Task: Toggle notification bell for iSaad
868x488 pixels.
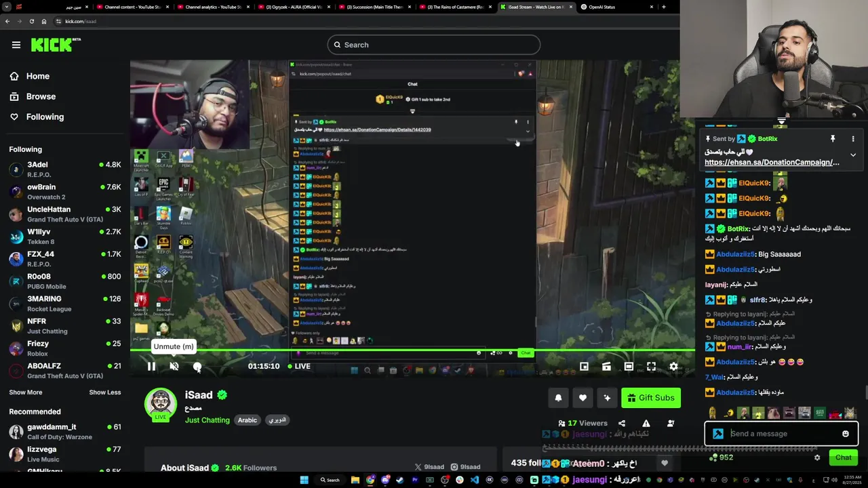Action: pos(558,398)
